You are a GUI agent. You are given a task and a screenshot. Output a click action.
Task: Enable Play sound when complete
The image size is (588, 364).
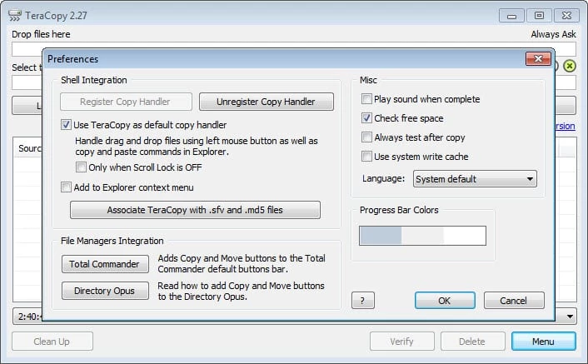pyautogui.click(x=367, y=99)
